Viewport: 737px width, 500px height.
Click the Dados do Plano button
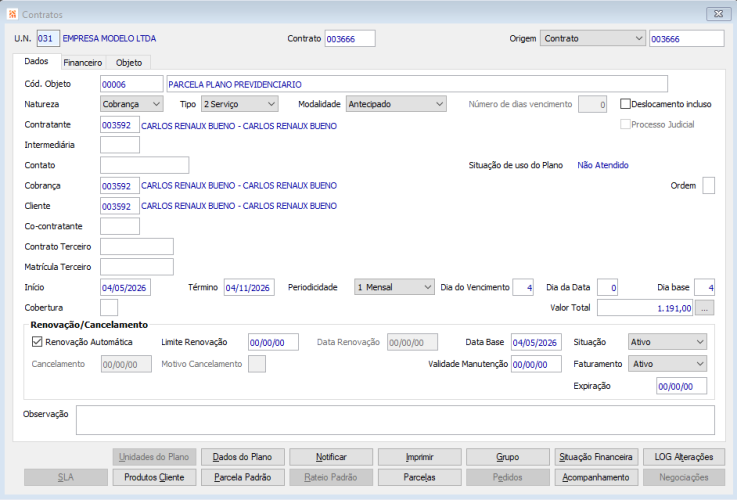click(243, 457)
